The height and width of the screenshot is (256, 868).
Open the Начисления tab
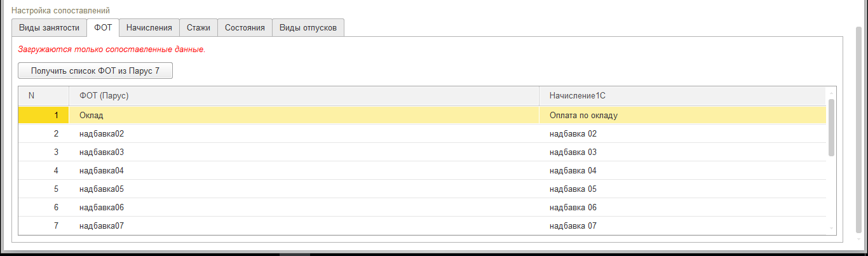(x=149, y=27)
